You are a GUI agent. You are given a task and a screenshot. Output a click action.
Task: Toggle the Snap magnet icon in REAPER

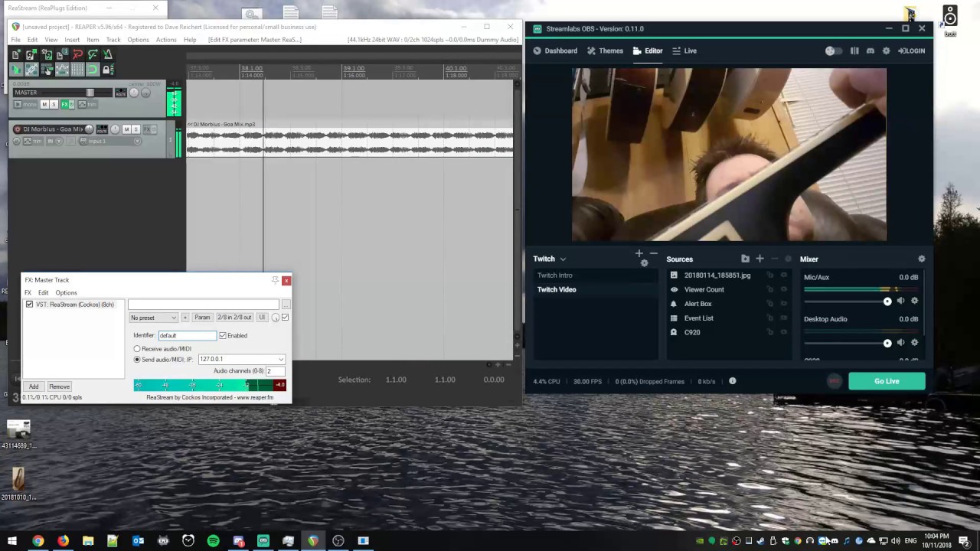(93, 70)
